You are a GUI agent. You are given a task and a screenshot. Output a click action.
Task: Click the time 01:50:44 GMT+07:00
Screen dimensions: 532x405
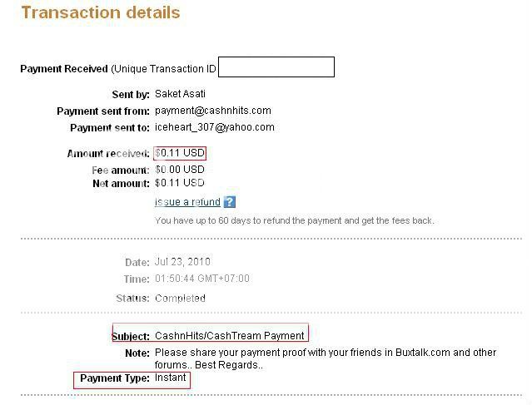pyautogui.click(x=201, y=279)
